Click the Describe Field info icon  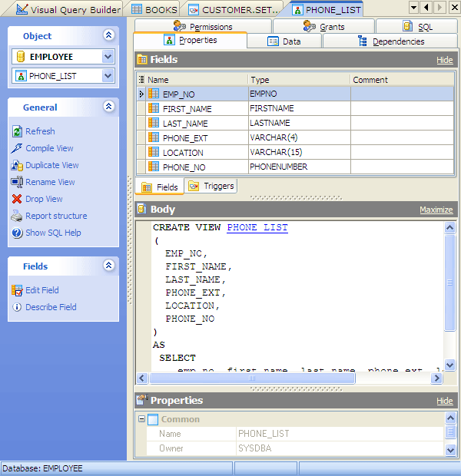tap(17, 307)
